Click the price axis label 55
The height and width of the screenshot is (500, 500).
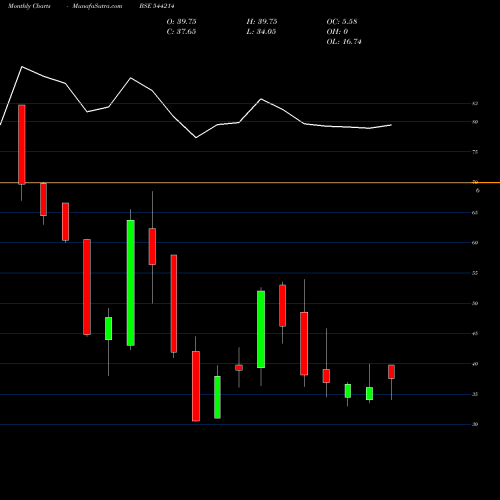[475, 273]
